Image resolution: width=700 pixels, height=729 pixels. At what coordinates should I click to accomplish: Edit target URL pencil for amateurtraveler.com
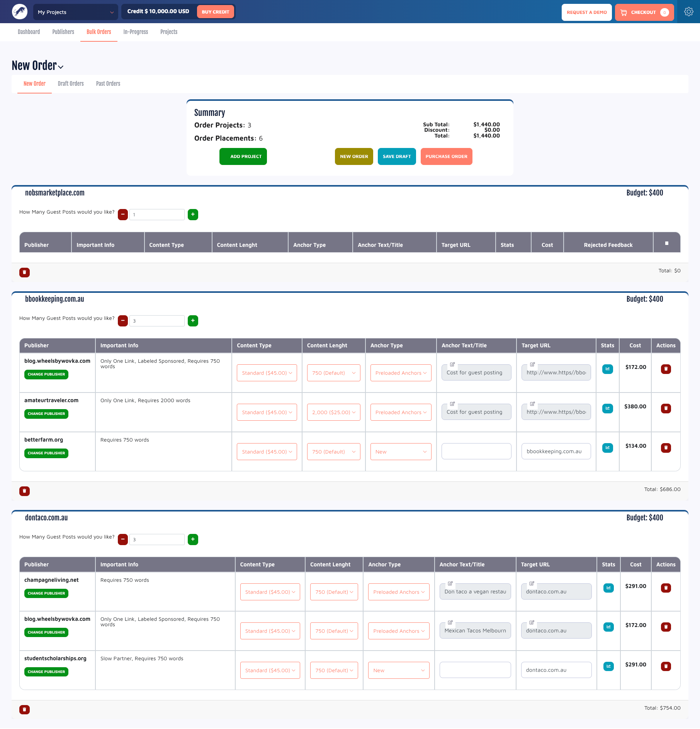pyautogui.click(x=532, y=404)
